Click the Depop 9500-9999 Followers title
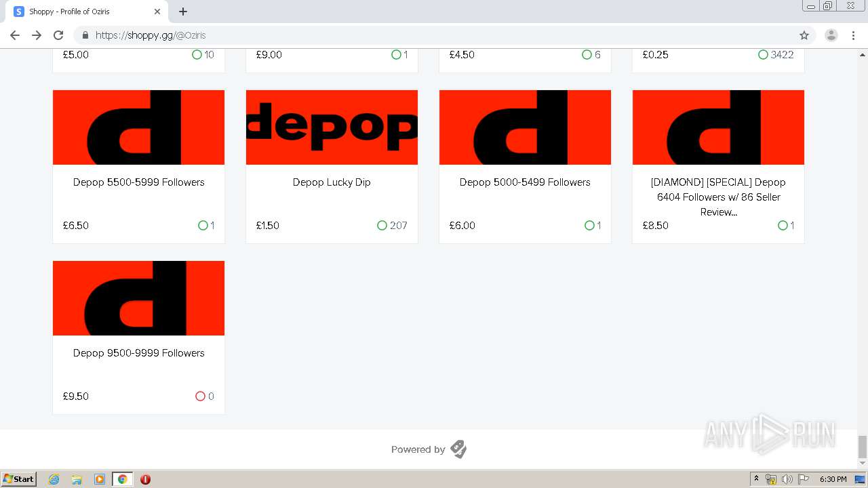 pyautogui.click(x=138, y=353)
